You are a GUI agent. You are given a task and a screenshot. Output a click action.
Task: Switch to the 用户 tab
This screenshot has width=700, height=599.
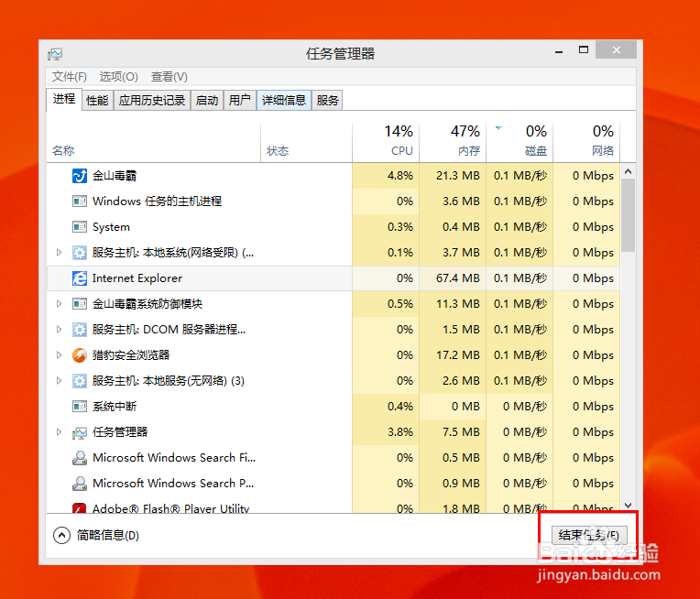[x=240, y=101]
